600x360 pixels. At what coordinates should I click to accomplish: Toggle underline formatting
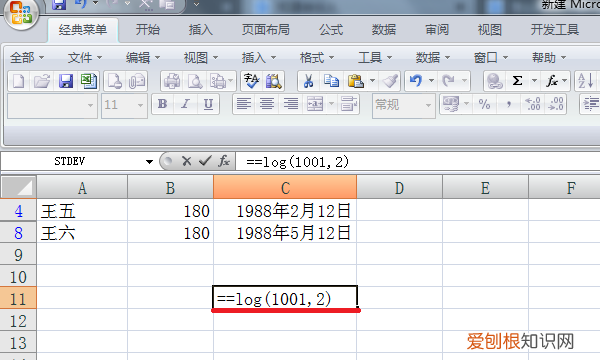208,104
